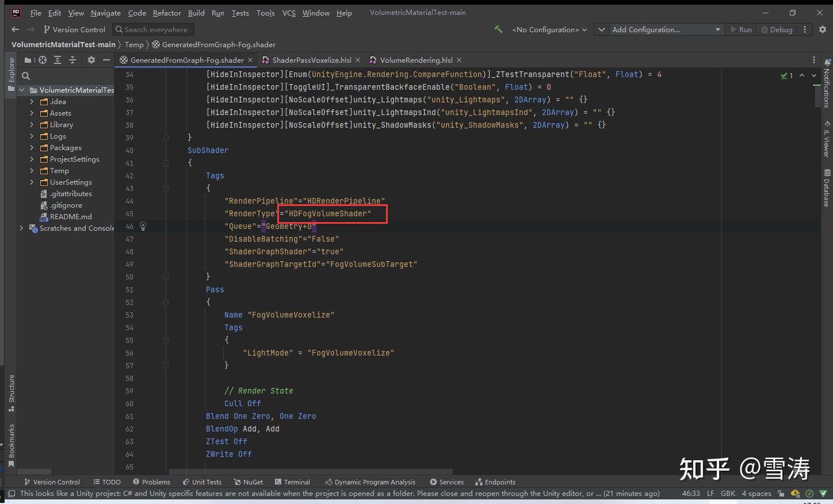
Task: Click the Debug button
Action: [x=777, y=29]
